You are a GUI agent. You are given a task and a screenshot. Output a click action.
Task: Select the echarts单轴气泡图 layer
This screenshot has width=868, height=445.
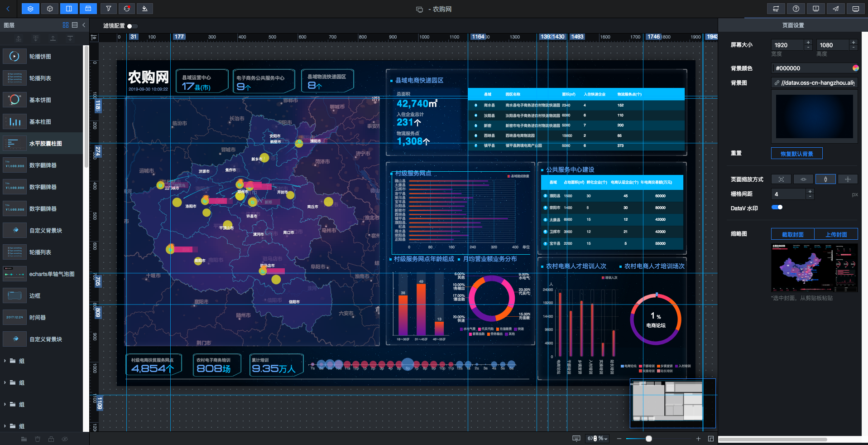(x=42, y=274)
